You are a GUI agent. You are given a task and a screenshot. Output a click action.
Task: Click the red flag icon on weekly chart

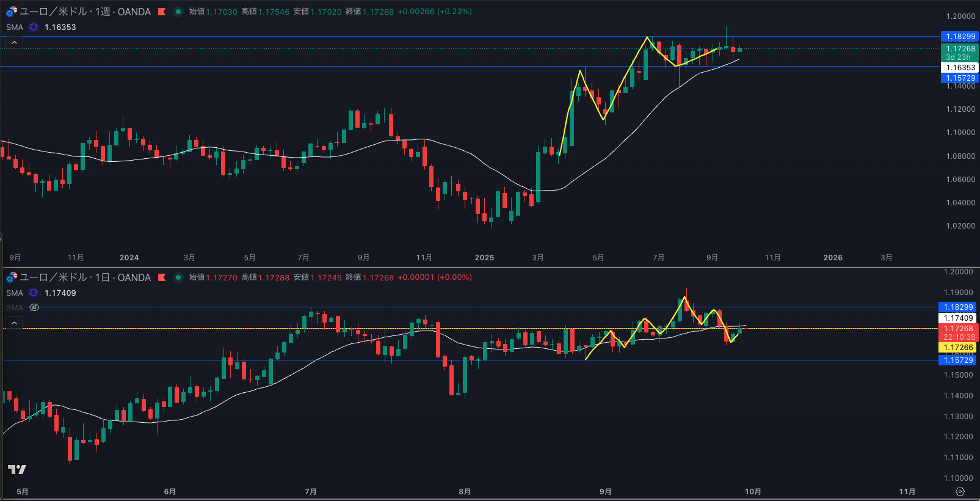tap(162, 12)
